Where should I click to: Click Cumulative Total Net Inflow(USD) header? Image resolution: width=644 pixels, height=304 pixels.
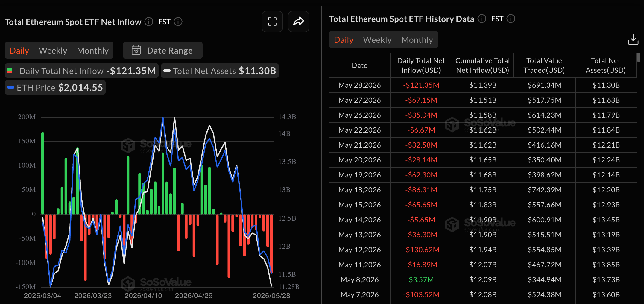[x=482, y=66]
